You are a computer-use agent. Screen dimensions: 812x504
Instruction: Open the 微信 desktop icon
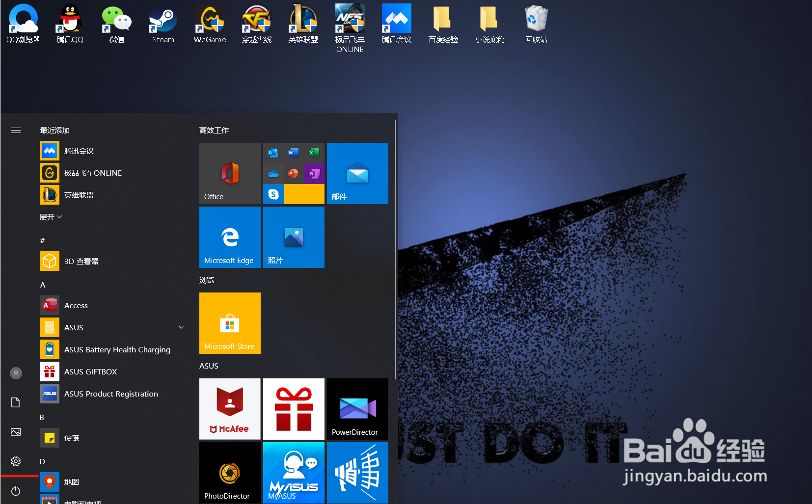[116, 24]
